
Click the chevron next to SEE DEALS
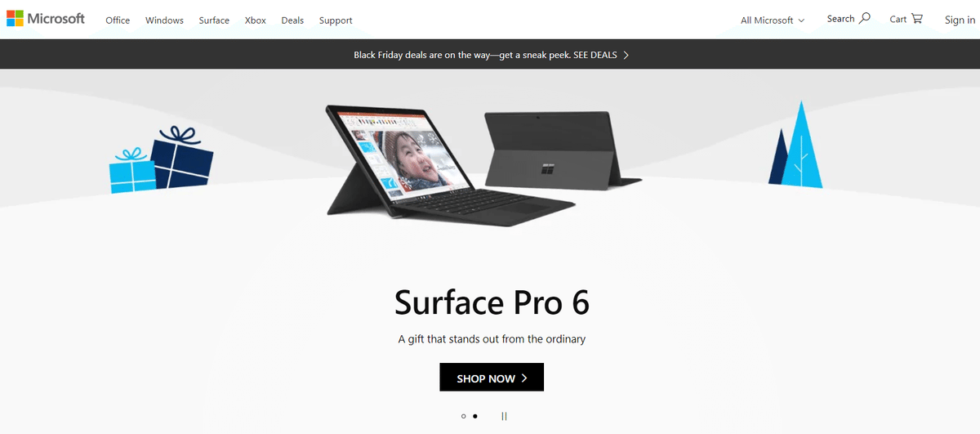(626, 56)
